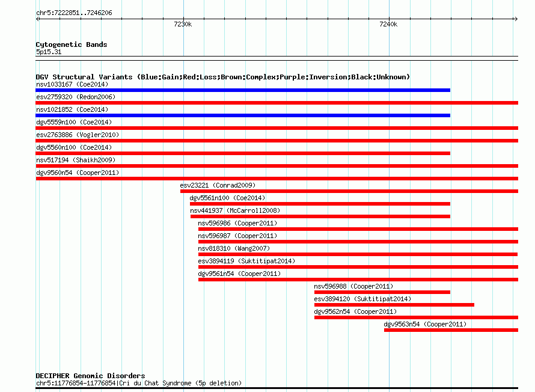Select the esv3894119 (Suktitipat2014) label

click(246, 261)
